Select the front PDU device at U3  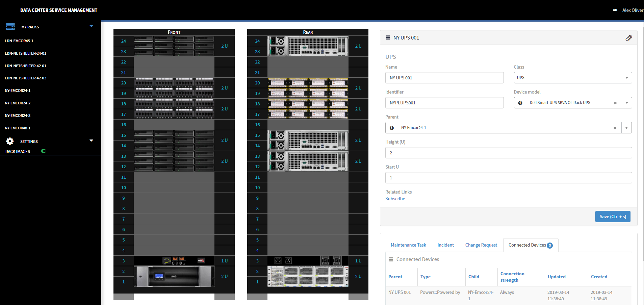click(174, 261)
